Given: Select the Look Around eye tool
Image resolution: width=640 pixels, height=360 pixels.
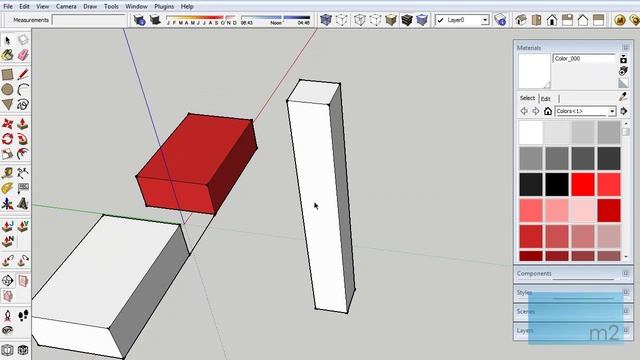Looking at the screenshot, I should 7,330.
